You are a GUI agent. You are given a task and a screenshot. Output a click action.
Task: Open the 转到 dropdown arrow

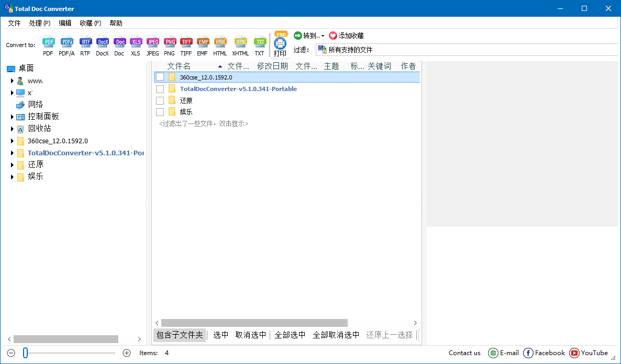coord(323,36)
